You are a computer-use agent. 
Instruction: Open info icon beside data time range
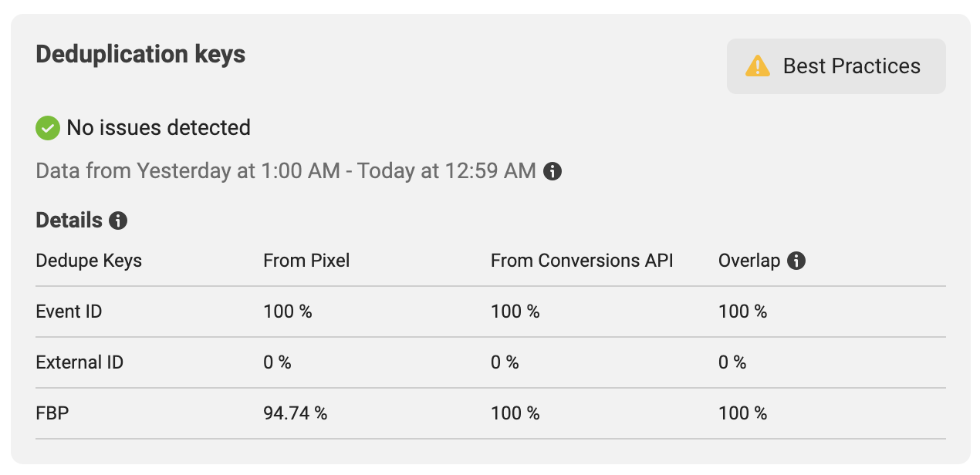(x=553, y=171)
